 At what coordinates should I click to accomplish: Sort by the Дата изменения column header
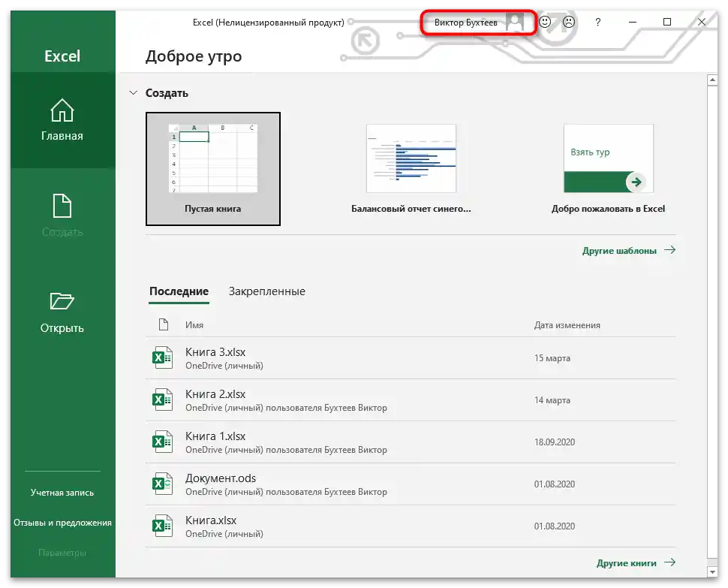tap(567, 325)
